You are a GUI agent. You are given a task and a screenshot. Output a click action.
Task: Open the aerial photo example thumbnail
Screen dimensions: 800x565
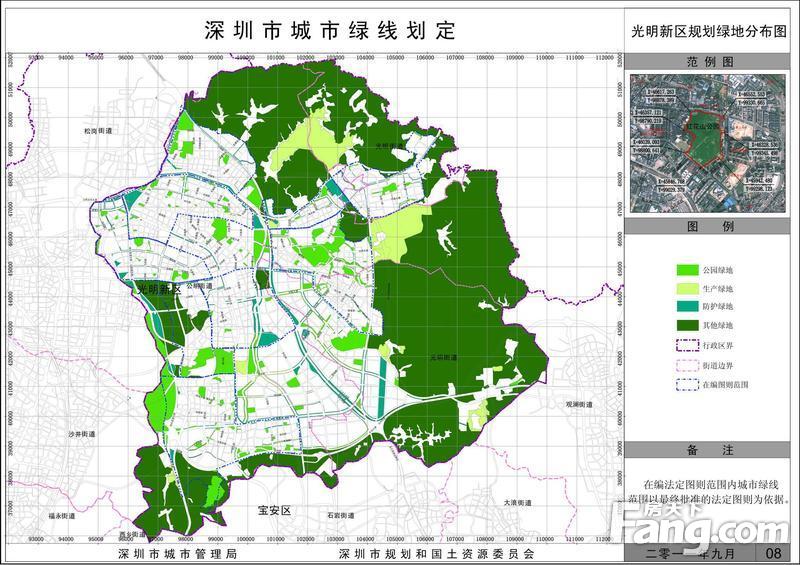(x=708, y=143)
